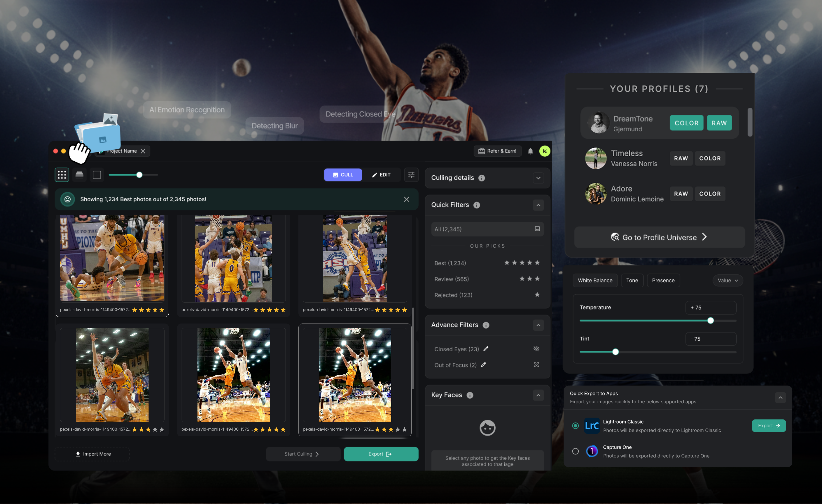Select Lightroom Classic radio button
This screenshot has height=504, width=822.
(x=575, y=426)
